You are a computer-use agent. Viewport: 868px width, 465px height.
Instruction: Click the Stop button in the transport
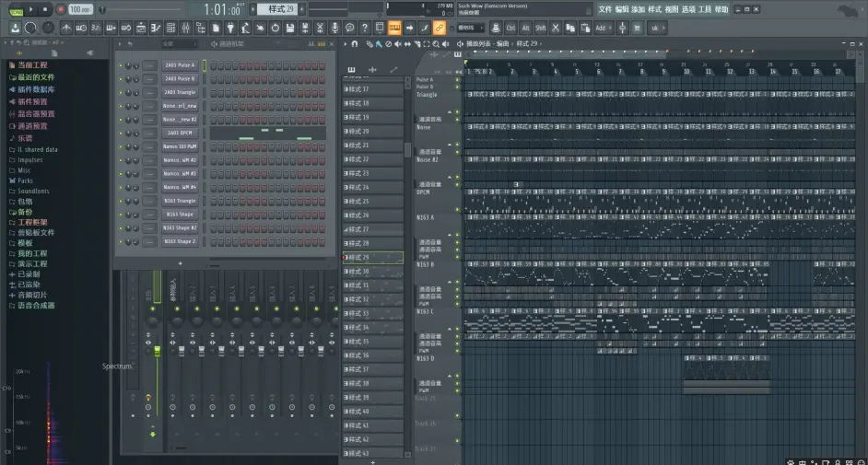[x=45, y=9]
